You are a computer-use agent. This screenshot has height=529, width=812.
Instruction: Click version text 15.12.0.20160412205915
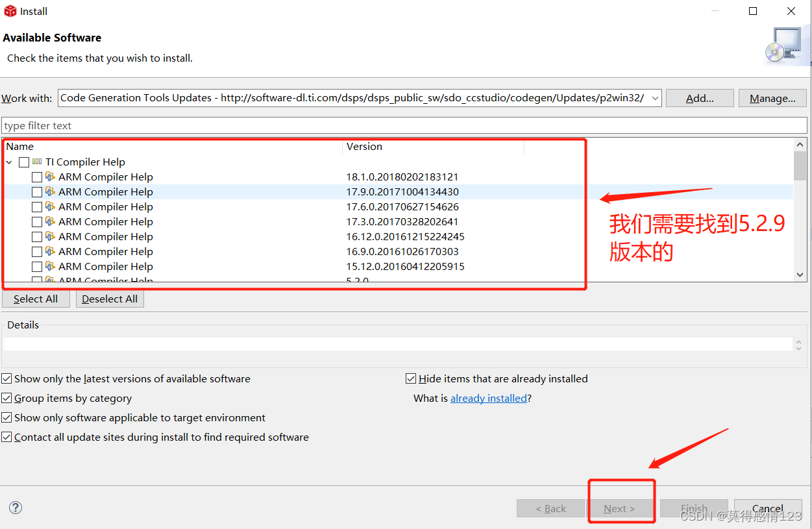(406, 266)
